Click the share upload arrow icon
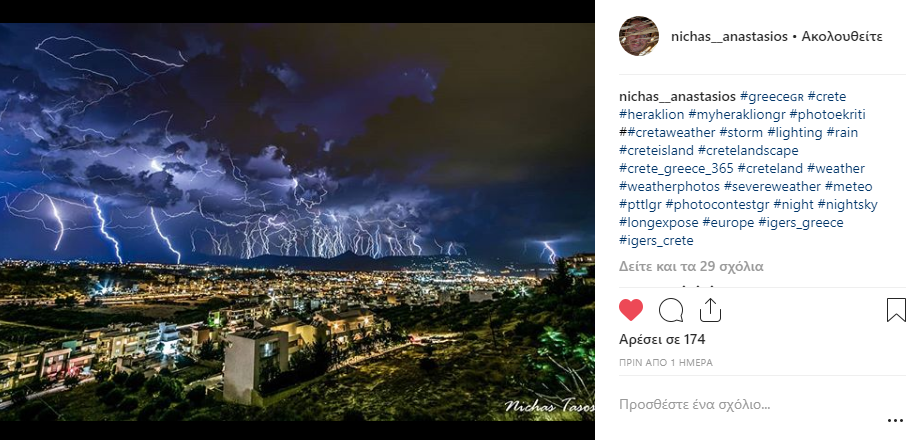 pyautogui.click(x=710, y=310)
